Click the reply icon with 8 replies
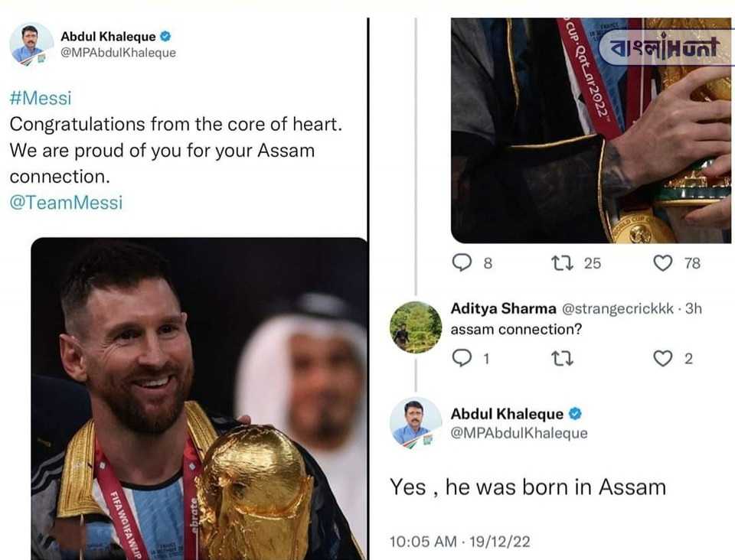This screenshot has width=735, height=560. 462,262
